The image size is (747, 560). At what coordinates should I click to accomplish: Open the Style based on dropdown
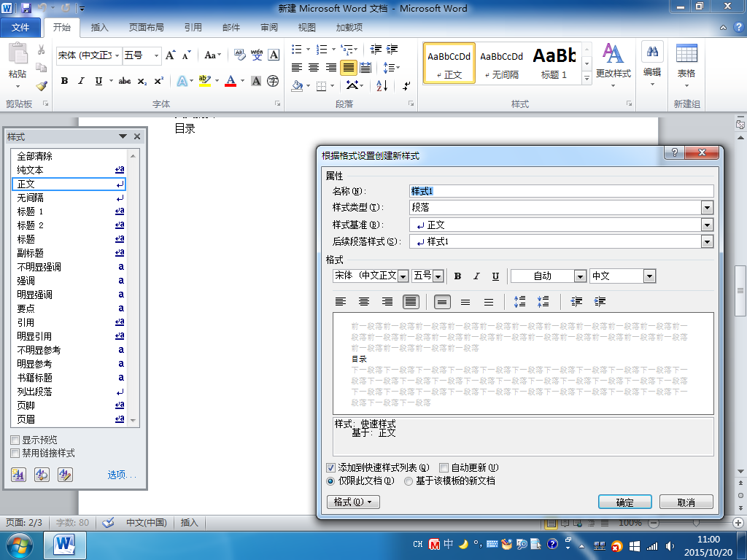(x=707, y=225)
